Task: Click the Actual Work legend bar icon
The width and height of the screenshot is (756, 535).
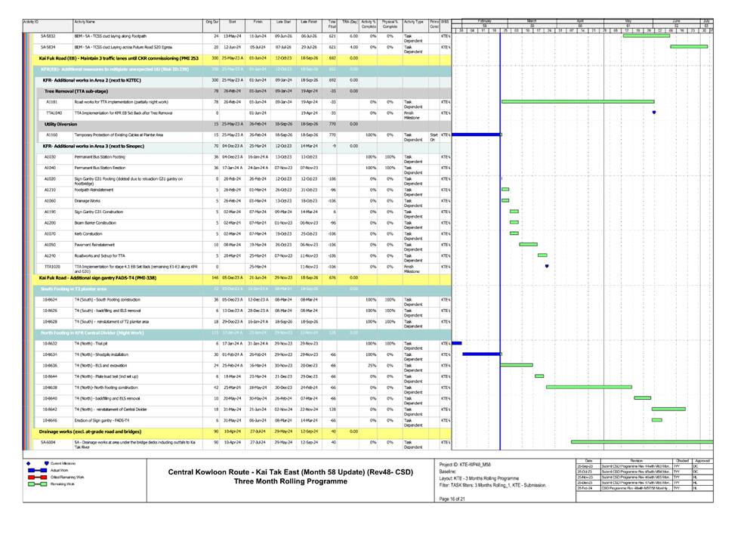Action: coord(35,470)
